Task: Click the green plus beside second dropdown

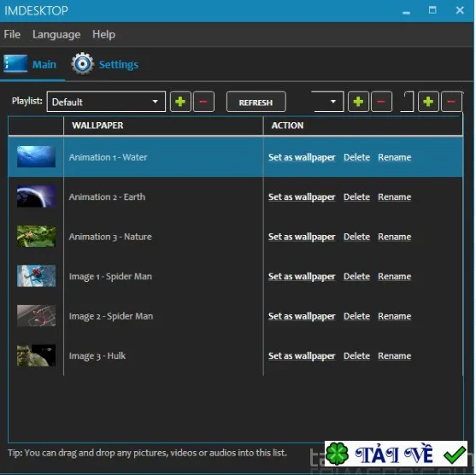Action: 358,102
